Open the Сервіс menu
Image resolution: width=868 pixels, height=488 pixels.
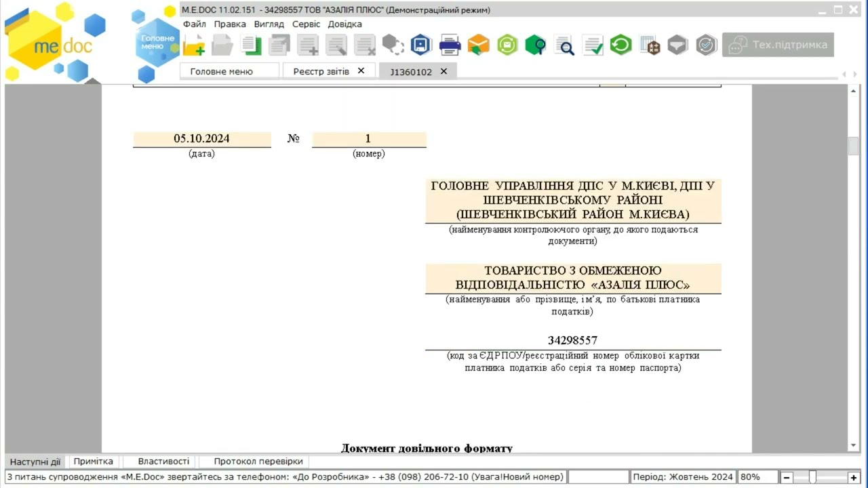coord(307,24)
